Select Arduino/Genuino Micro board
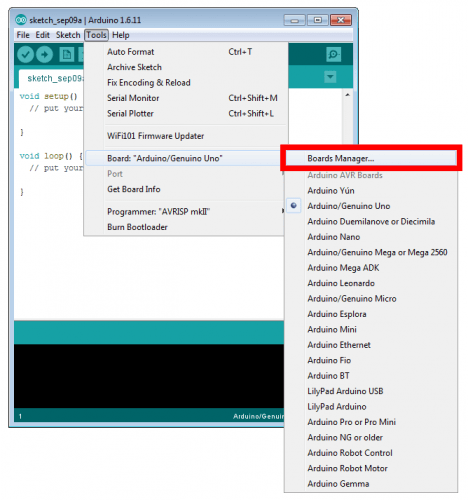The height and width of the screenshot is (500, 468). click(x=371, y=299)
